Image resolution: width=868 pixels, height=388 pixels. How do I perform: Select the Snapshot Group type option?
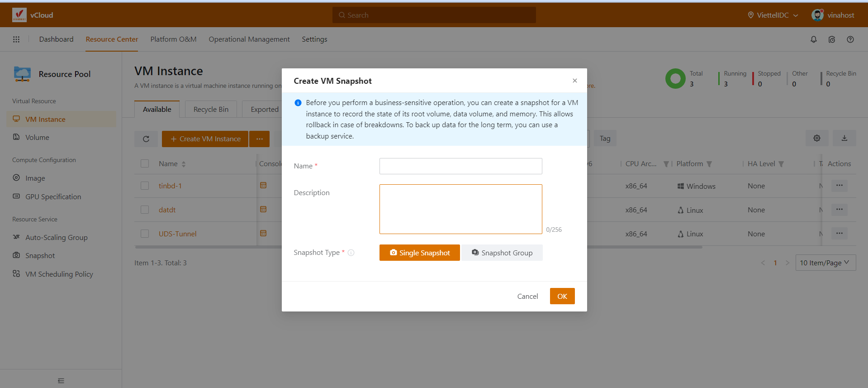[502, 253]
